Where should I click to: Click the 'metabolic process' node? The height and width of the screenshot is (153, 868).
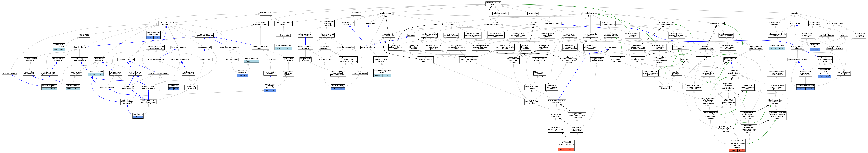pos(590,13)
